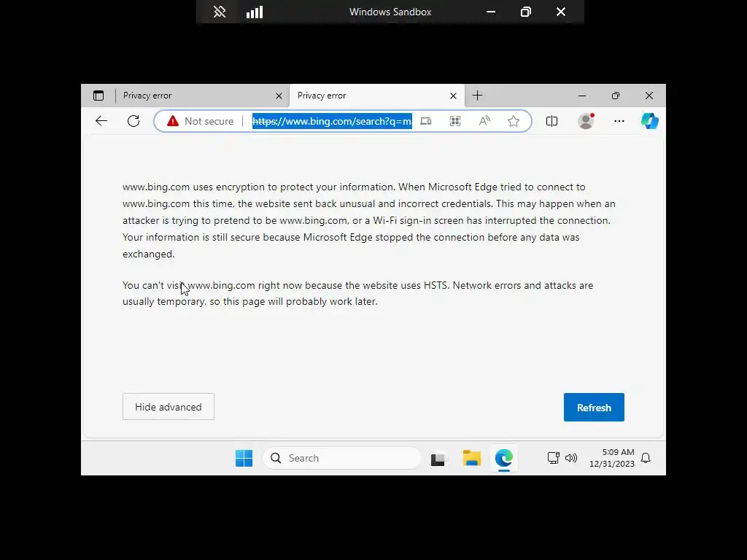Screen dimensions: 747x560
Task: Open Settings and more ellipsis menu
Action: click(619, 121)
